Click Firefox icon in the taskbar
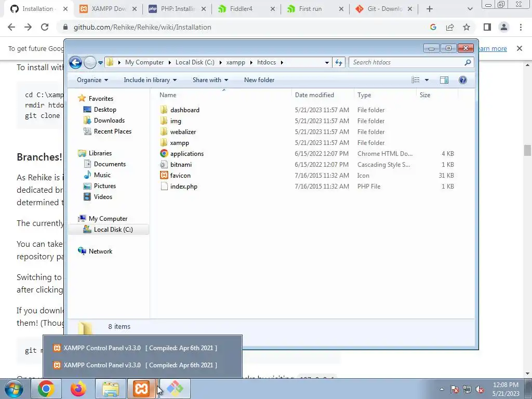532x399 pixels. (78, 389)
